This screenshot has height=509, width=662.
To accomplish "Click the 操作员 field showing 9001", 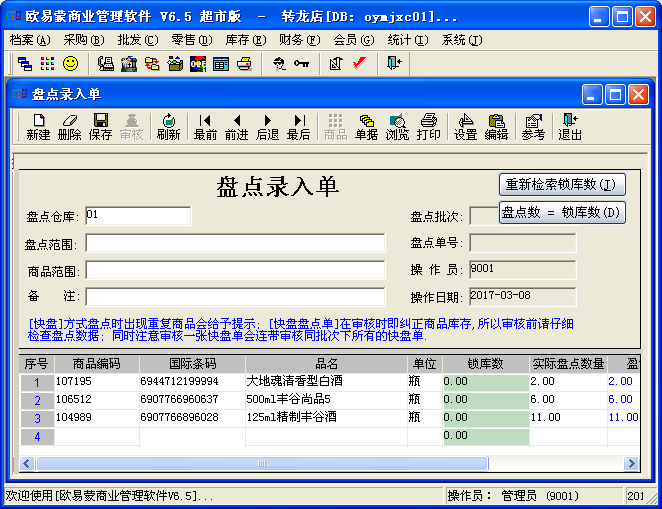I will [523, 270].
